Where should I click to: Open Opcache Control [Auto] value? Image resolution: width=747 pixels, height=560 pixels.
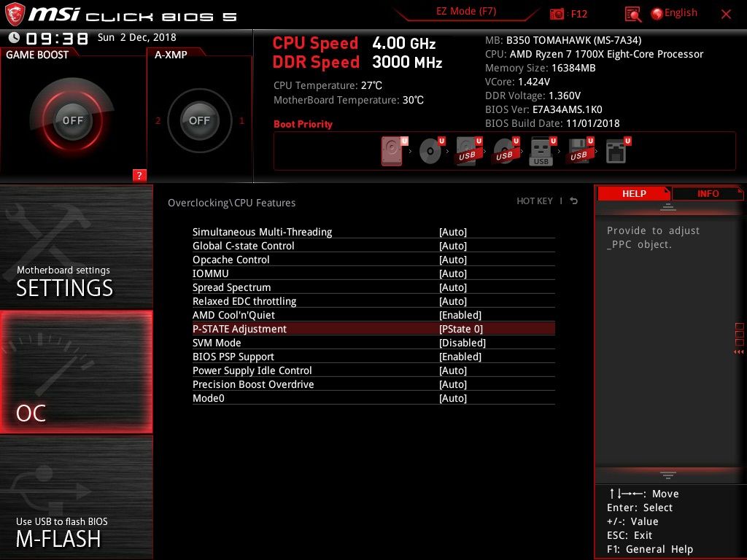(x=452, y=260)
